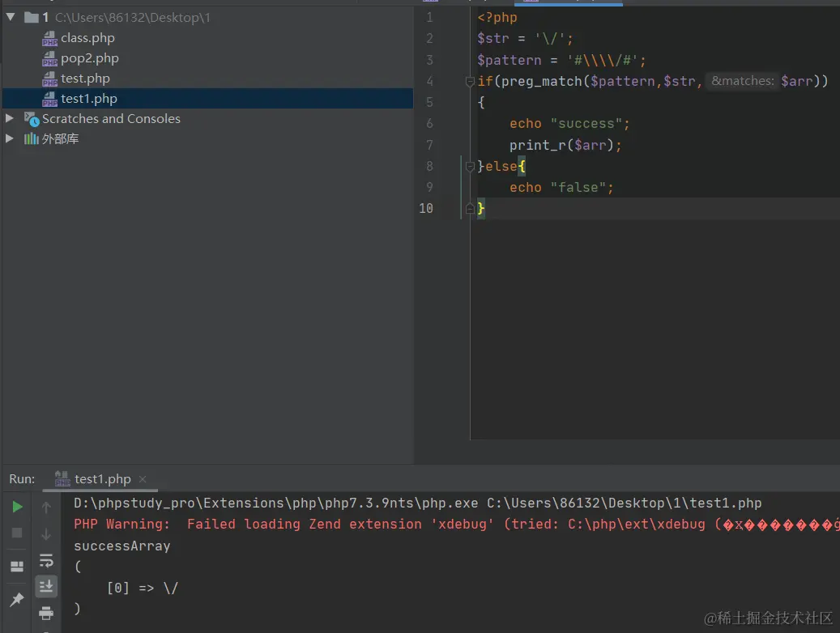840x633 pixels.
Task: Open pop2.php in project tree
Action: (x=89, y=58)
